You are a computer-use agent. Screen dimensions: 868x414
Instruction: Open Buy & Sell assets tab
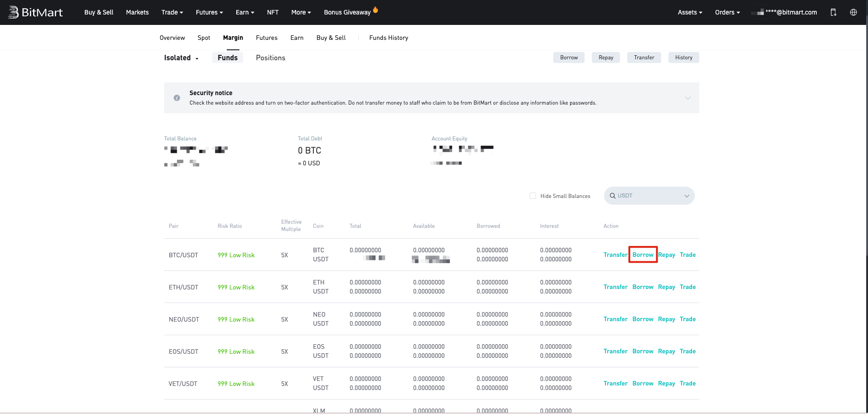pos(331,38)
